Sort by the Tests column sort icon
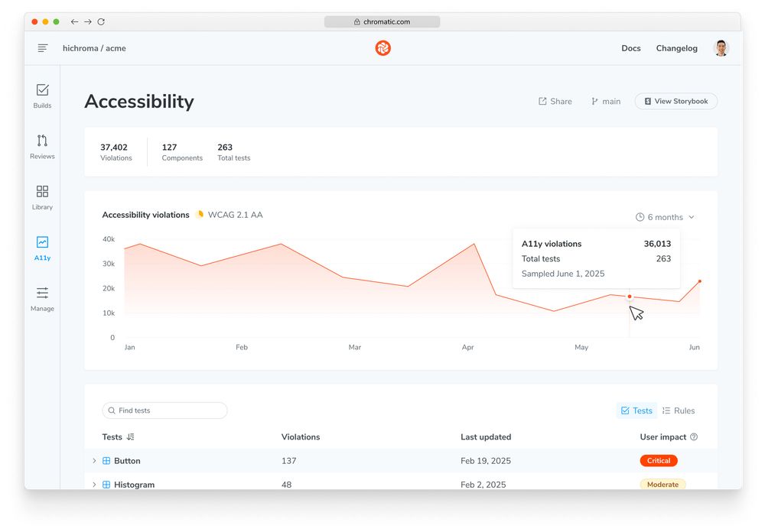 [130, 437]
